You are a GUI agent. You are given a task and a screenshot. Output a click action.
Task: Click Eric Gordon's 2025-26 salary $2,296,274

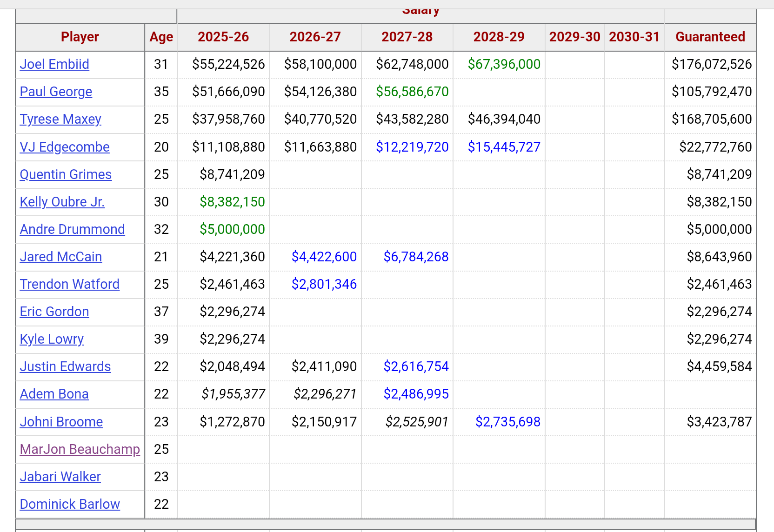tap(232, 312)
